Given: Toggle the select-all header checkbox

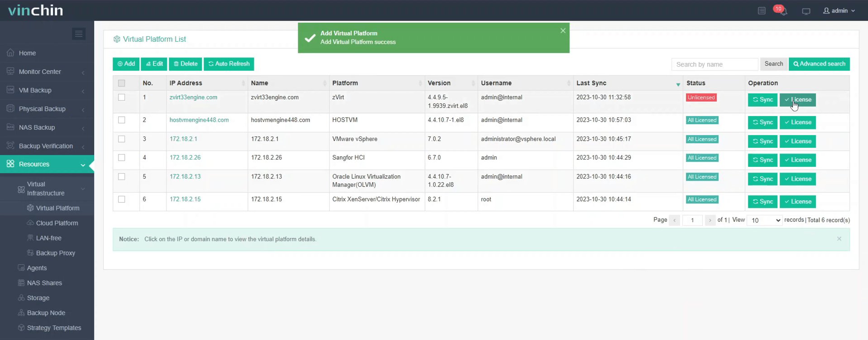Looking at the screenshot, I should [x=121, y=83].
